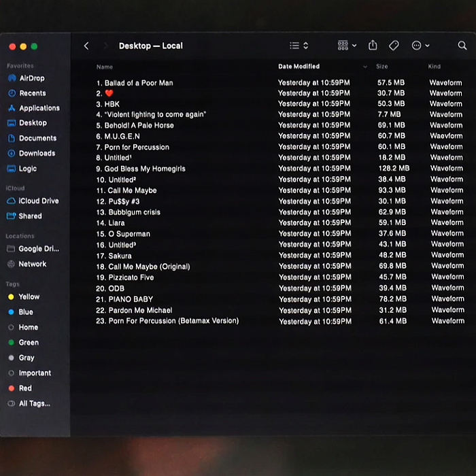The height and width of the screenshot is (476, 476).
Task: Select file "11. Call Me Maybe"
Action: [x=126, y=190]
